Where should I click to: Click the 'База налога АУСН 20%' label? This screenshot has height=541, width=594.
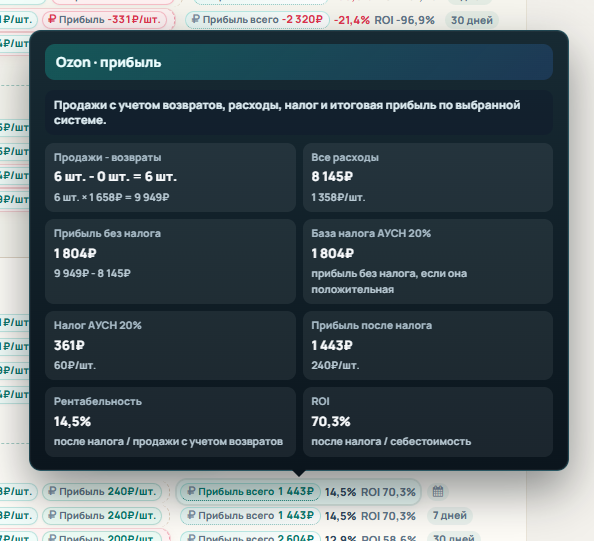pyautogui.click(x=371, y=233)
